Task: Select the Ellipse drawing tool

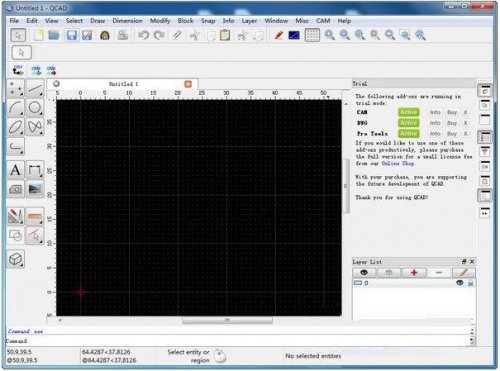Action: click(x=16, y=127)
